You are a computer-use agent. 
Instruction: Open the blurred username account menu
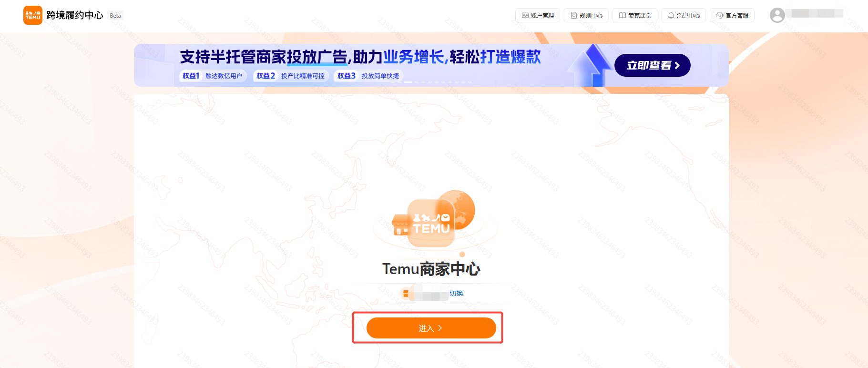[x=815, y=13]
